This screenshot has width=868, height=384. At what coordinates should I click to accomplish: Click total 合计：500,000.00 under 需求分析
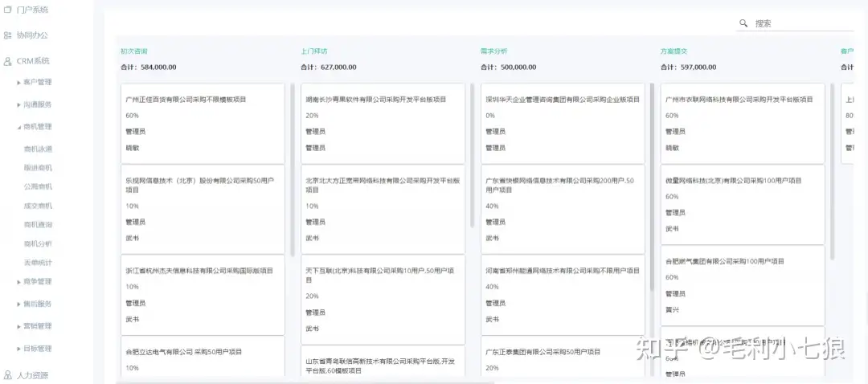pyautogui.click(x=508, y=67)
